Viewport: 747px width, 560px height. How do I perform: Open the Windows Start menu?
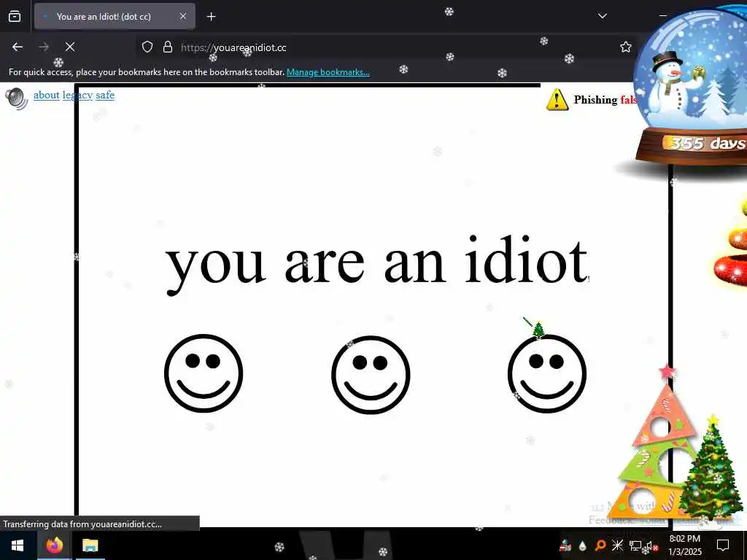(x=18, y=545)
